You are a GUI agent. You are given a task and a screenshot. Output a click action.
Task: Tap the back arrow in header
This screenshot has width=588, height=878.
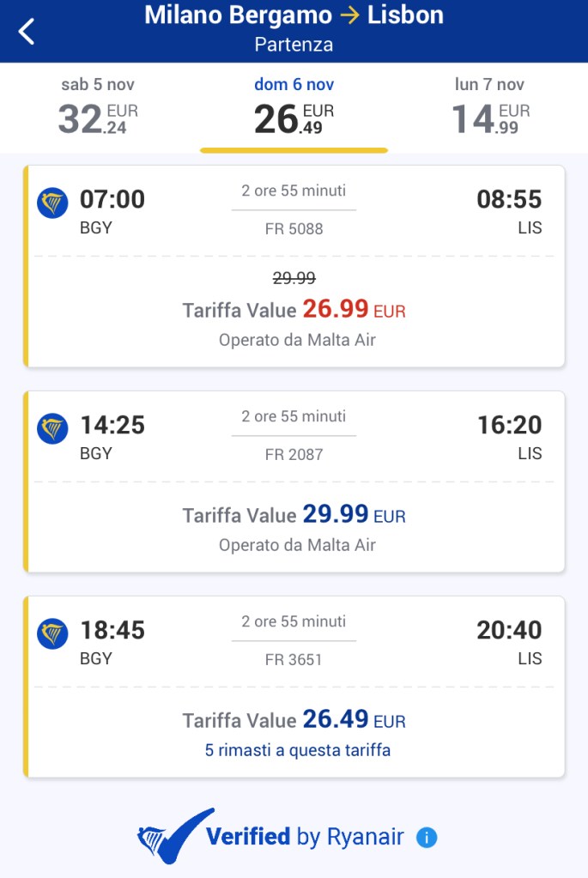tap(27, 31)
